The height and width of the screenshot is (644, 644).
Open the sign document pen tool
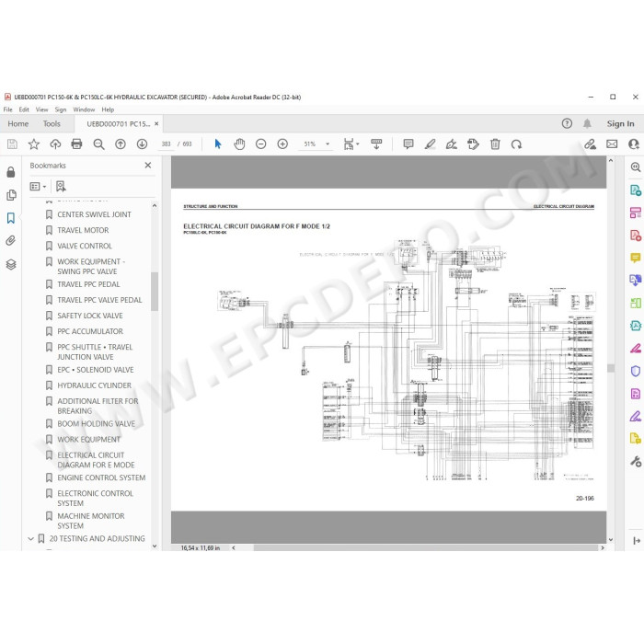(x=452, y=144)
